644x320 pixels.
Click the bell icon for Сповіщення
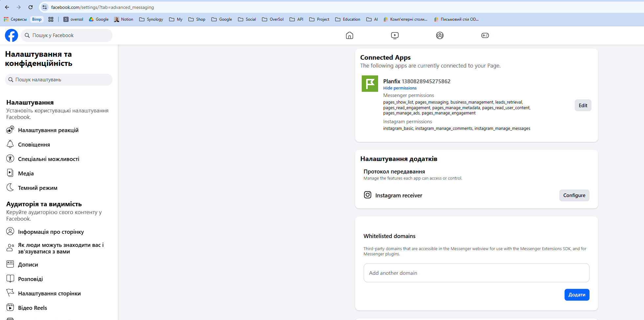tap(10, 144)
